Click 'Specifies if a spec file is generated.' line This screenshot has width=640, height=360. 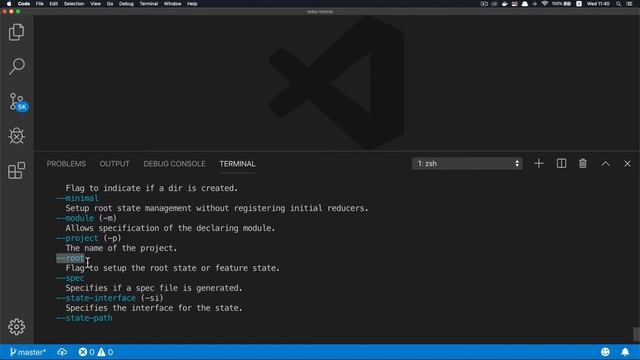tap(154, 288)
